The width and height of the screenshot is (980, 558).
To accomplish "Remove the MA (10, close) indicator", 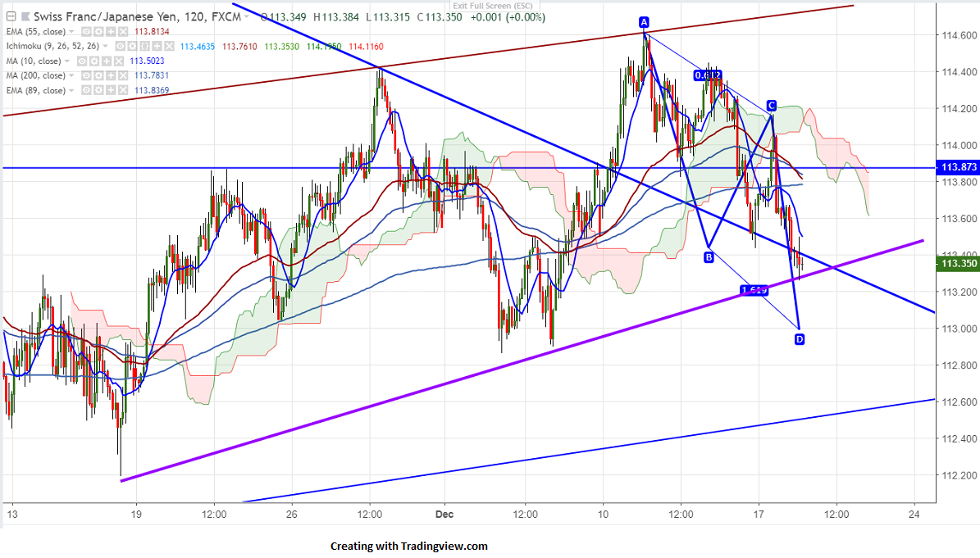I will coord(119,61).
